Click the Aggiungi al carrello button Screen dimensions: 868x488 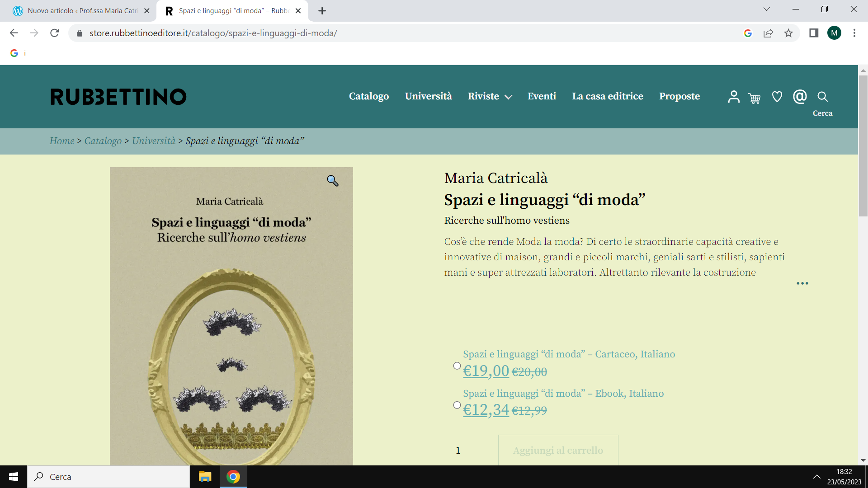click(x=558, y=450)
